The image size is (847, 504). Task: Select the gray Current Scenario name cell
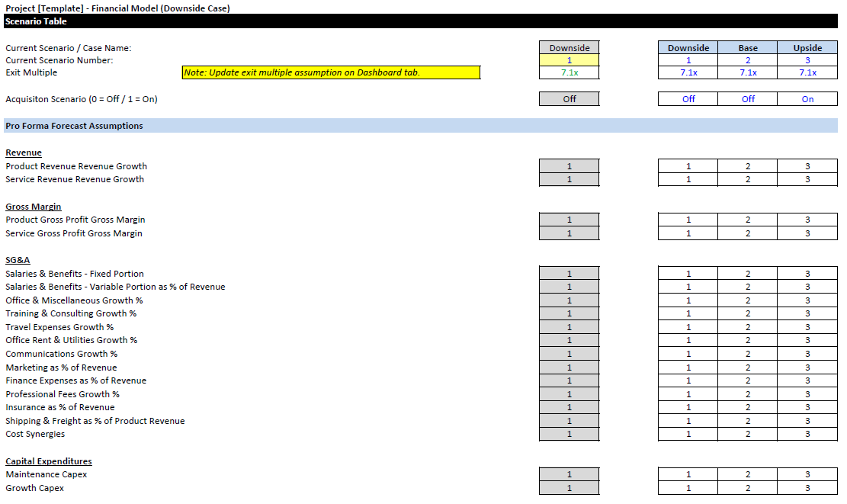pos(569,48)
